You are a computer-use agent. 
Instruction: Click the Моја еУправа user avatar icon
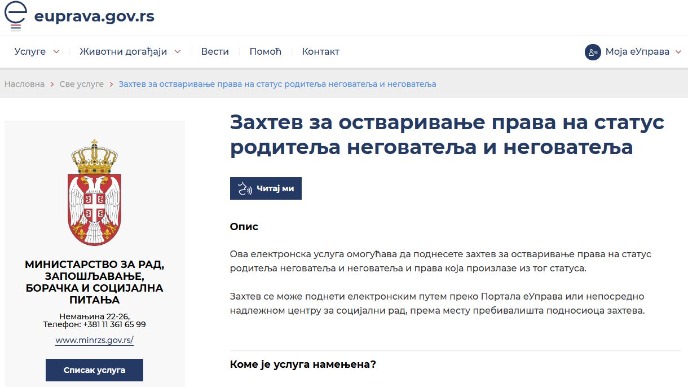(x=592, y=52)
